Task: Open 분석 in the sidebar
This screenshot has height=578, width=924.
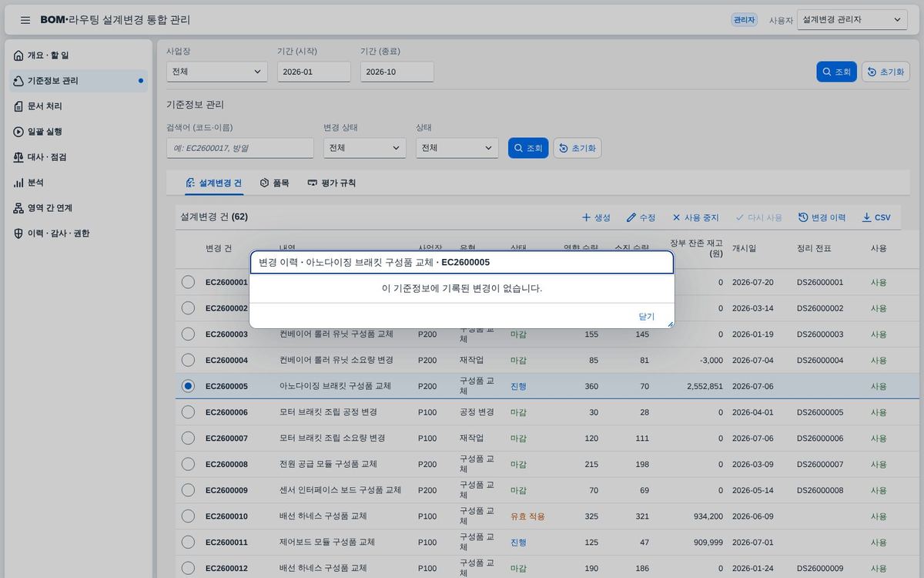Action: (x=79, y=183)
